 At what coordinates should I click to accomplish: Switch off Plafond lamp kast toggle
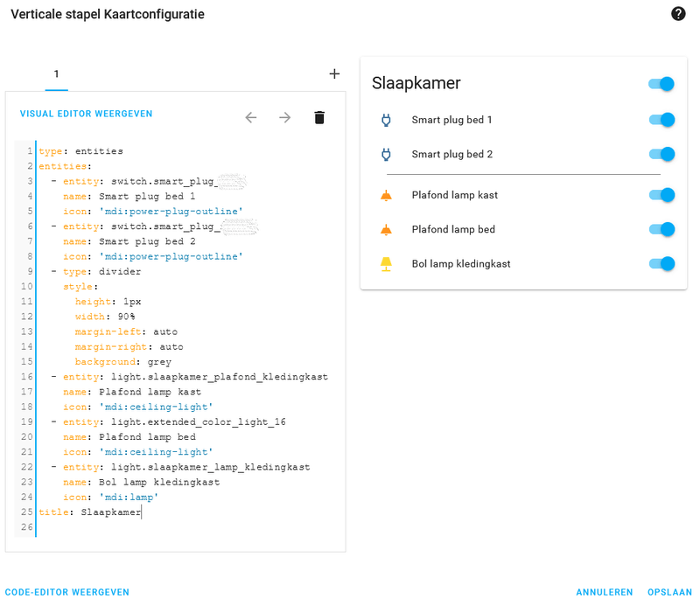[x=661, y=195]
